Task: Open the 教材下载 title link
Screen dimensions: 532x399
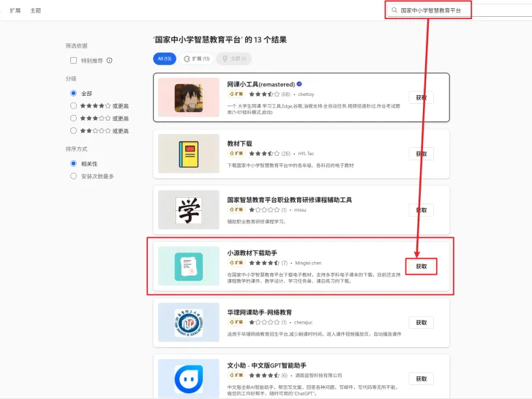Action: pyautogui.click(x=239, y=143)
